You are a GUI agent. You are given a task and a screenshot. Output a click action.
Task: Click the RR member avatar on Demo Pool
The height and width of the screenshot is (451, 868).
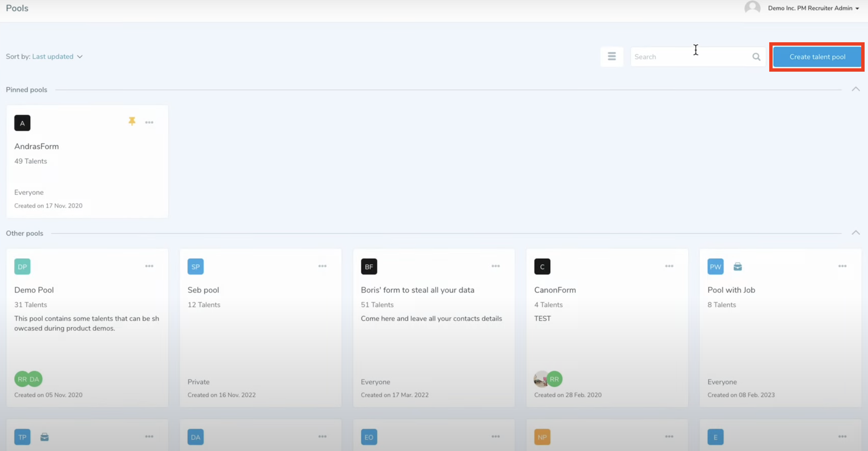tap(21, 379)
